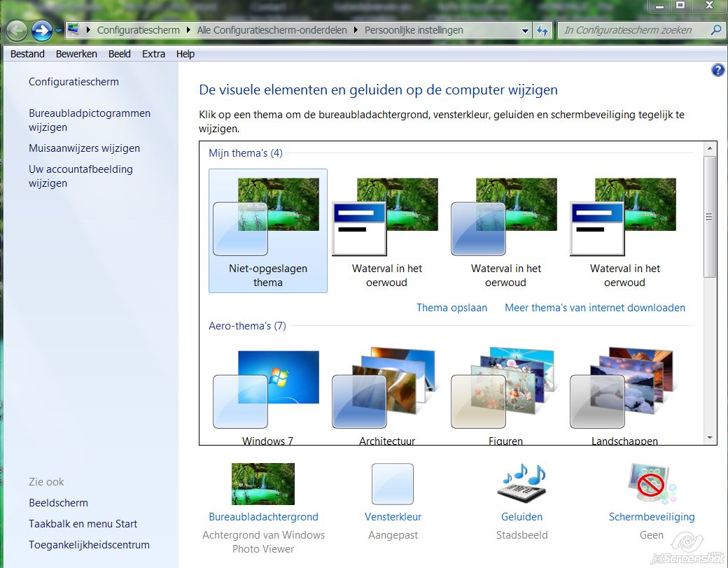Expand the breadcrumb arrow after Configuratiescherm
Image resolution: width=728 pixels, height=568 pixels.
188,30
